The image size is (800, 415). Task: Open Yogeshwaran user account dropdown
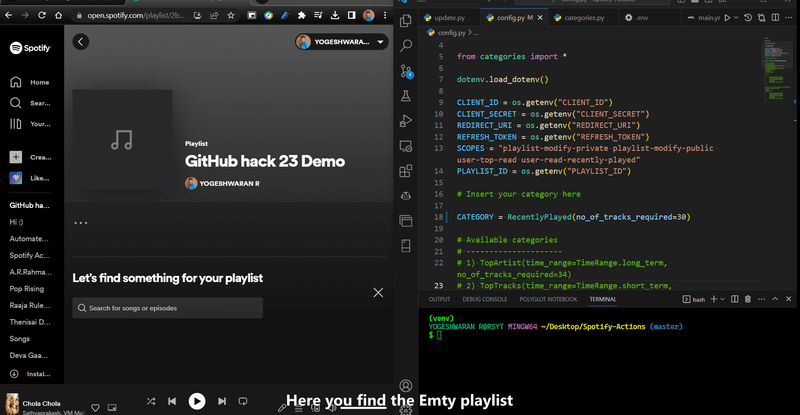tap(341, 42)
